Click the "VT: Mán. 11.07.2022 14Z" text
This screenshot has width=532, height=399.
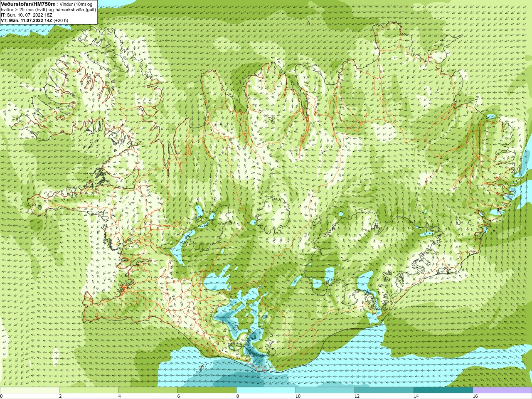[27, 20]
